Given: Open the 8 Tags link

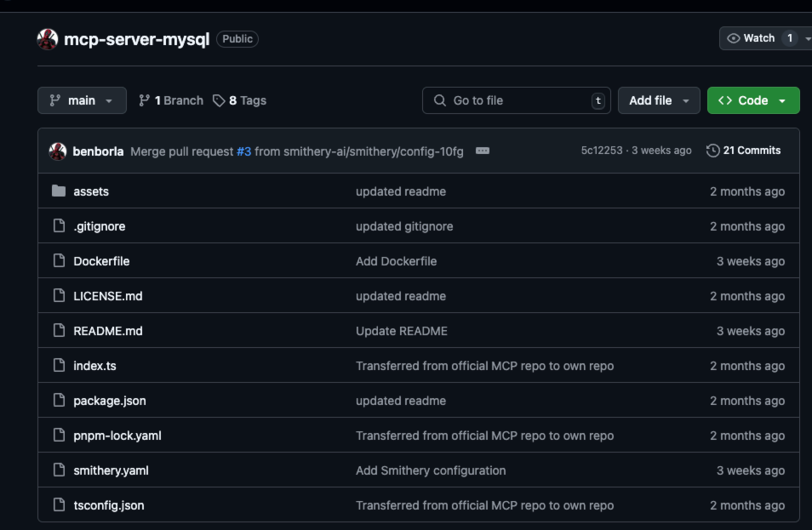Looking at the screenshot, I should pos(240,100).
